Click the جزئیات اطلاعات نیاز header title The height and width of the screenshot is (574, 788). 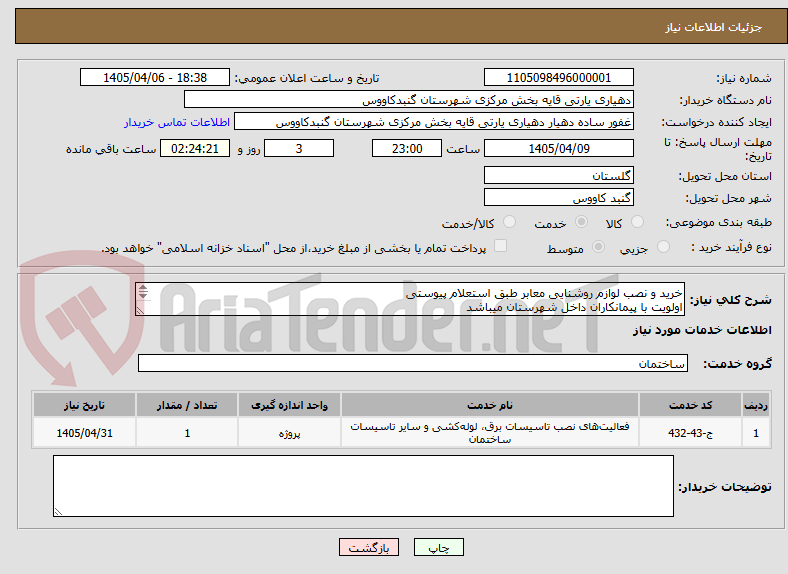click(714, 27)
